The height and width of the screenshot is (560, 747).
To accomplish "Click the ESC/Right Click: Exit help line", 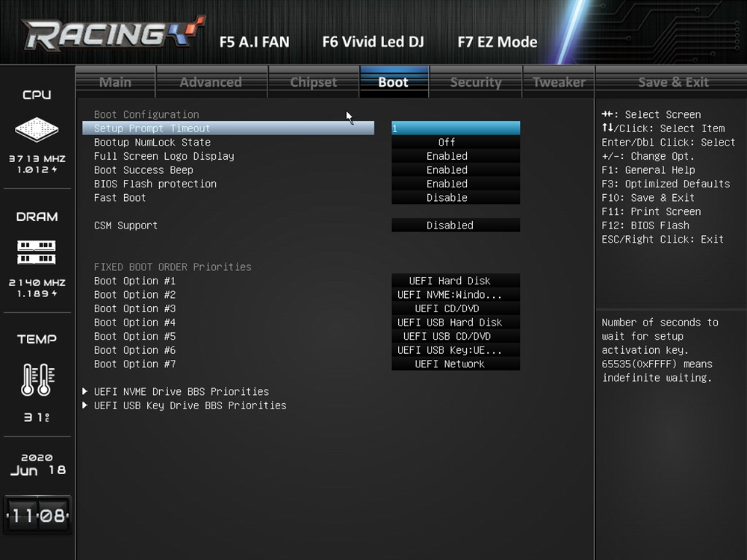I will (x=662, y=239).
